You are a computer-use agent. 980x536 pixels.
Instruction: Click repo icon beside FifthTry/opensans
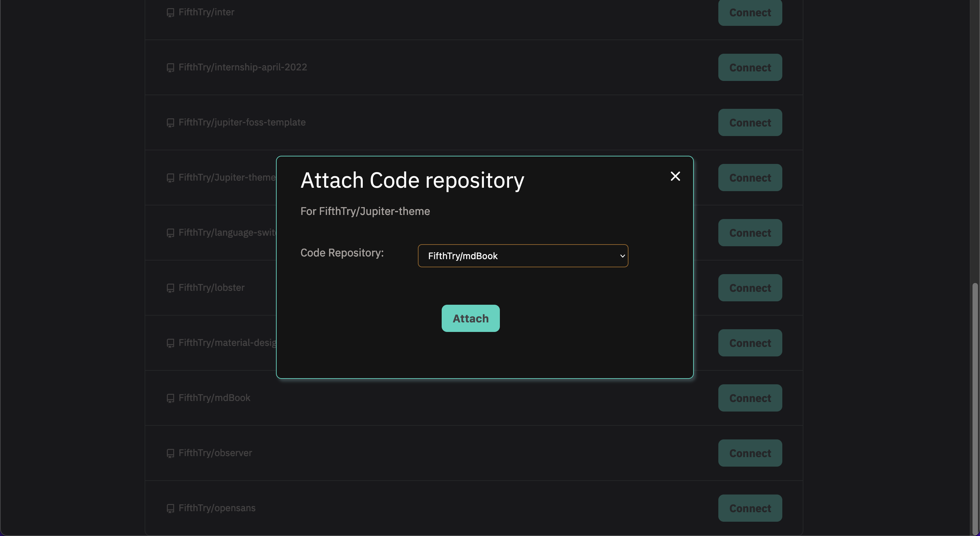[x=170, y=508]
